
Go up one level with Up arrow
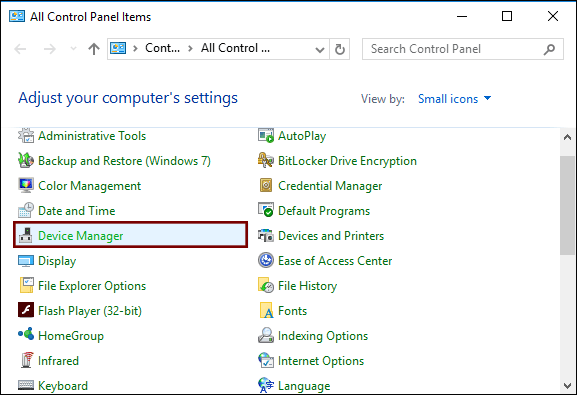(94, 49)
